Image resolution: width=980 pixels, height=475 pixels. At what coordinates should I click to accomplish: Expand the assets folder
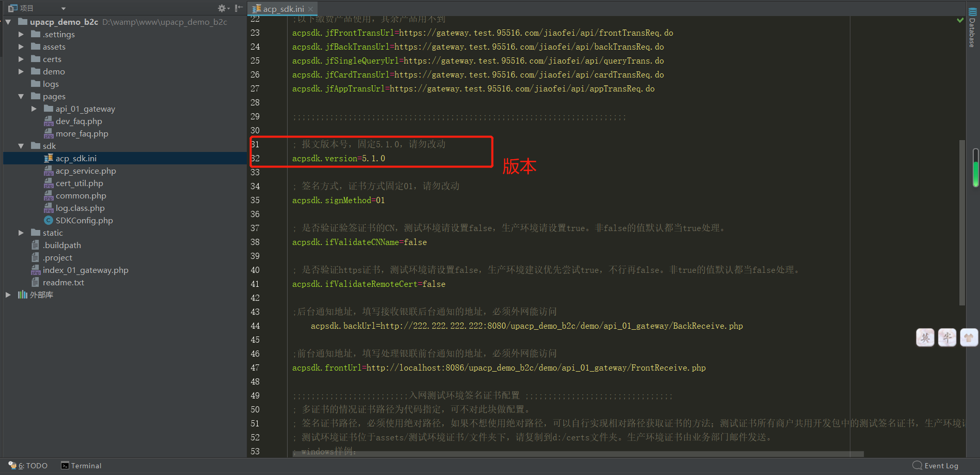21,47
